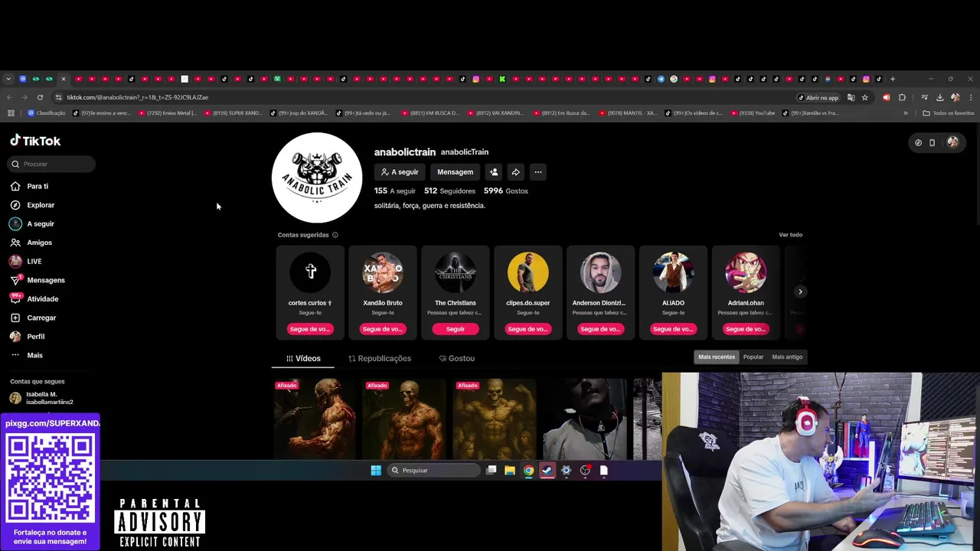Viewport: 980px width, 551px height.
Task: Switch to the Republicações tab
Action: 380,358
